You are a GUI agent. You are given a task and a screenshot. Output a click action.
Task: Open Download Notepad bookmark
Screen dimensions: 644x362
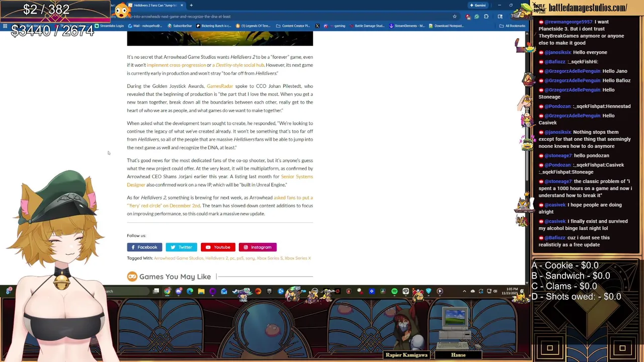pos(446,26)
